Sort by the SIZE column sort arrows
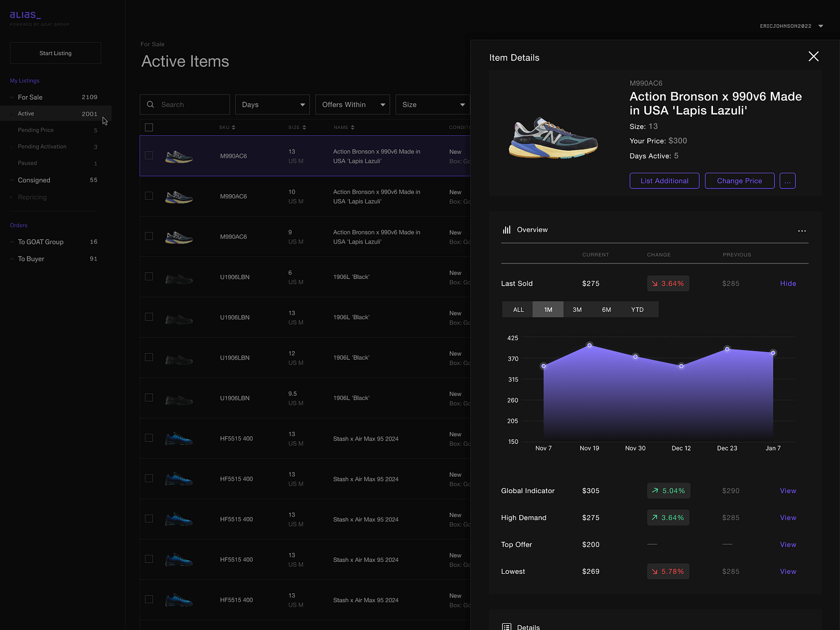This screenshot has width=840, height=630. tap(304, 127)
